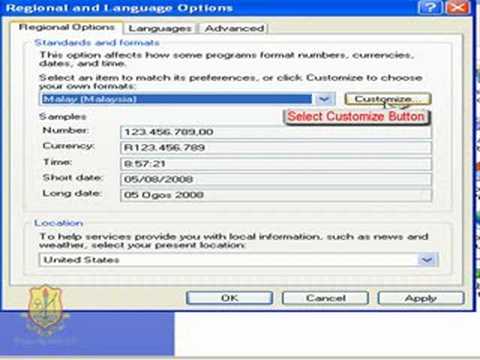Click the Time: label
The height and width of the screenshot is (360, 480).
coord(57,162)
